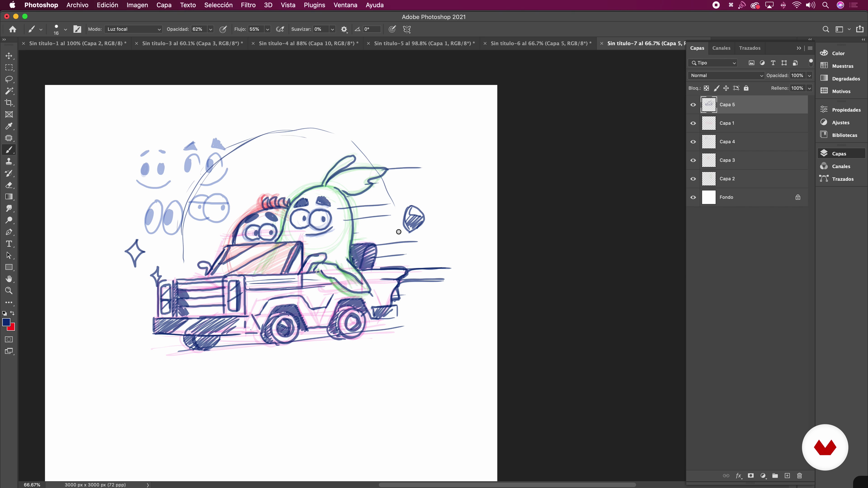Switch to the Canales tab
868x488 pixels.
tap(721, 48)
